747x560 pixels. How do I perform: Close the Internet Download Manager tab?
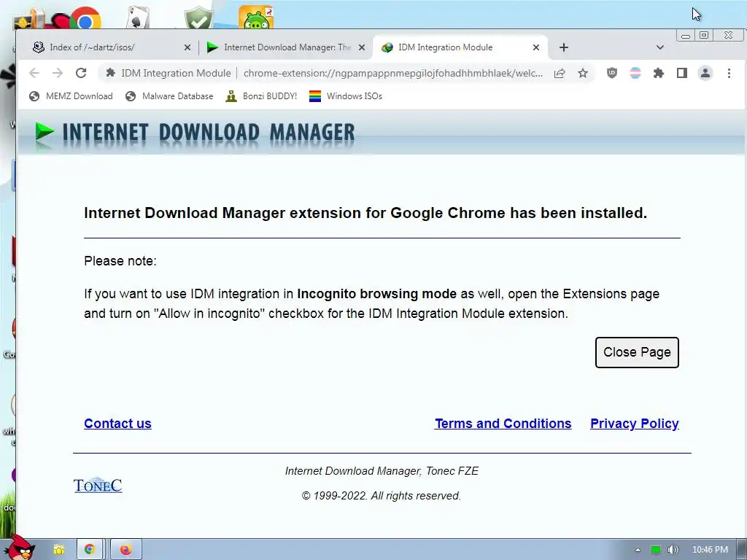(x=362, y=47)
